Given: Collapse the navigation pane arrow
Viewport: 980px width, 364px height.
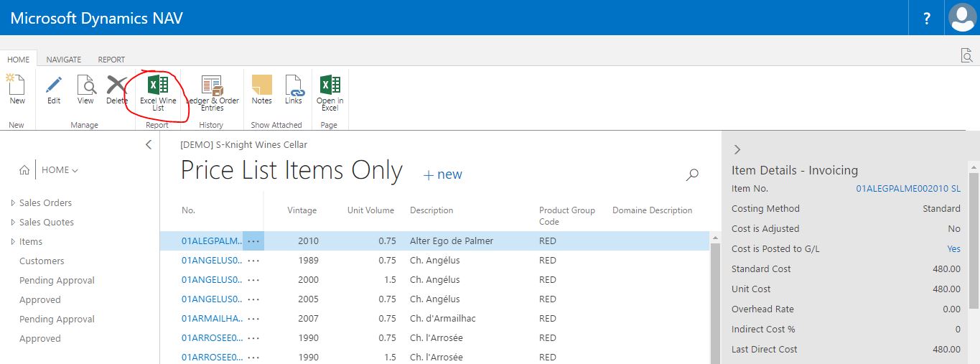Looking at the screenshot, I should pos(149,144).
